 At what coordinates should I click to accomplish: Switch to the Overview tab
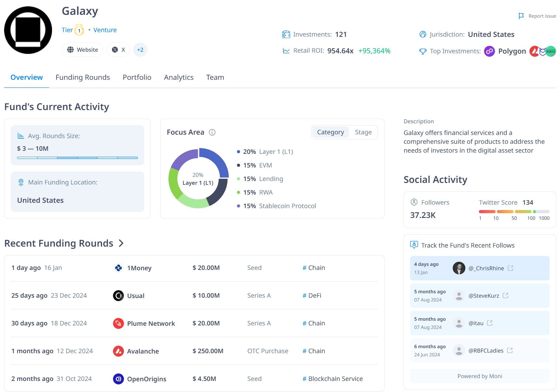27,77
